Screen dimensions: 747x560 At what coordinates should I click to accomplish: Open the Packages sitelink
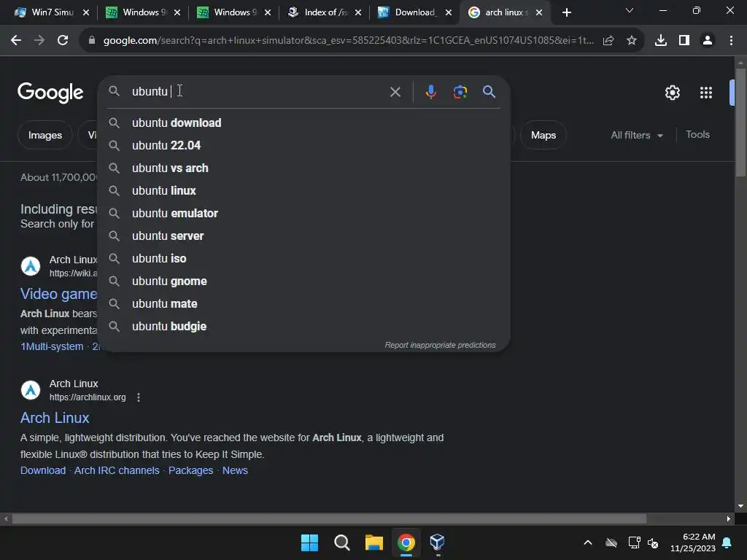(190, 470)
